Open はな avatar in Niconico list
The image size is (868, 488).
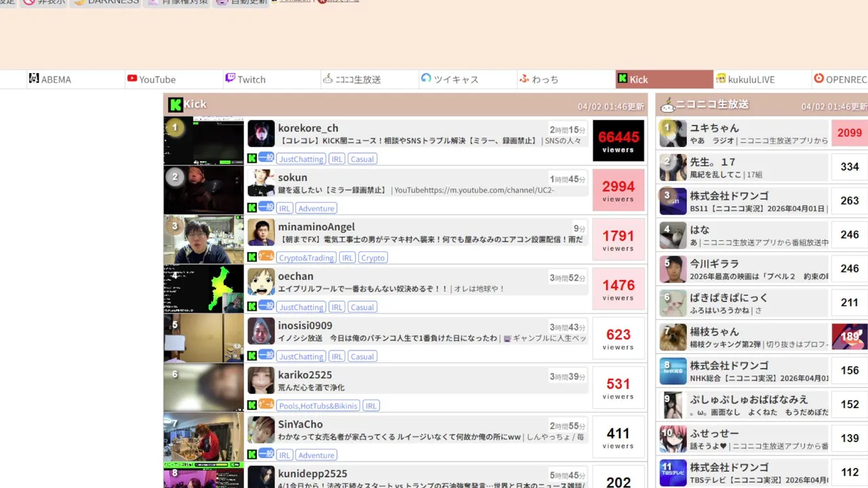pyautogui.click(x=673, y=235)
